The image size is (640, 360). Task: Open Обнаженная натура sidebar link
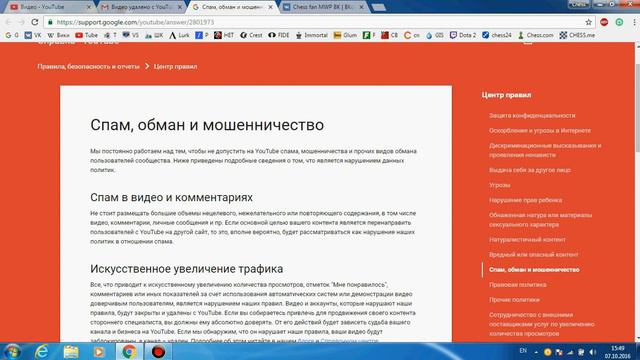point(540,220)
